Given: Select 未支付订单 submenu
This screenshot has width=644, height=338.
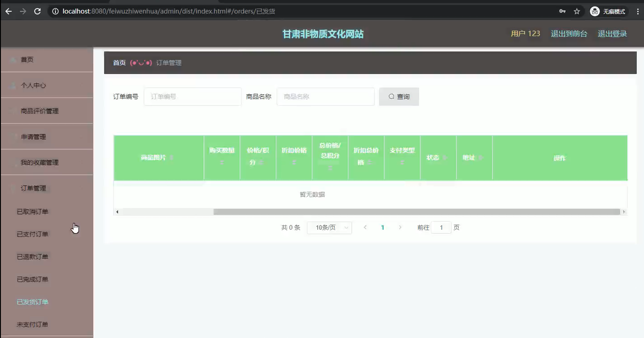Looking at the screenshot, I should [x=47, y=324].
